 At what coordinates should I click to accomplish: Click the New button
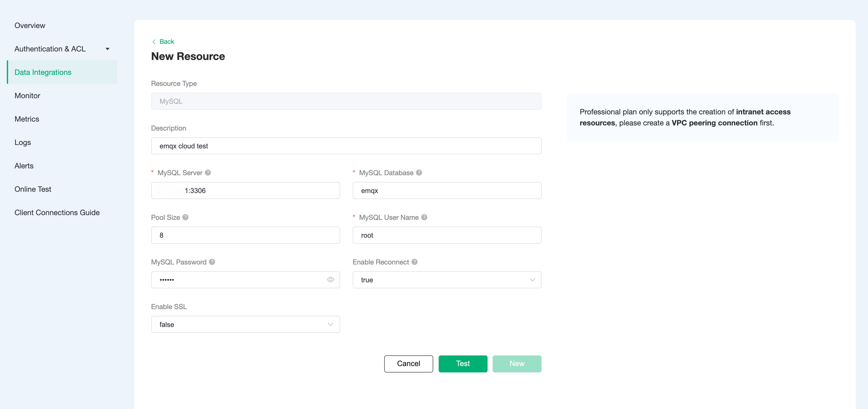click(x=516, y=364)
